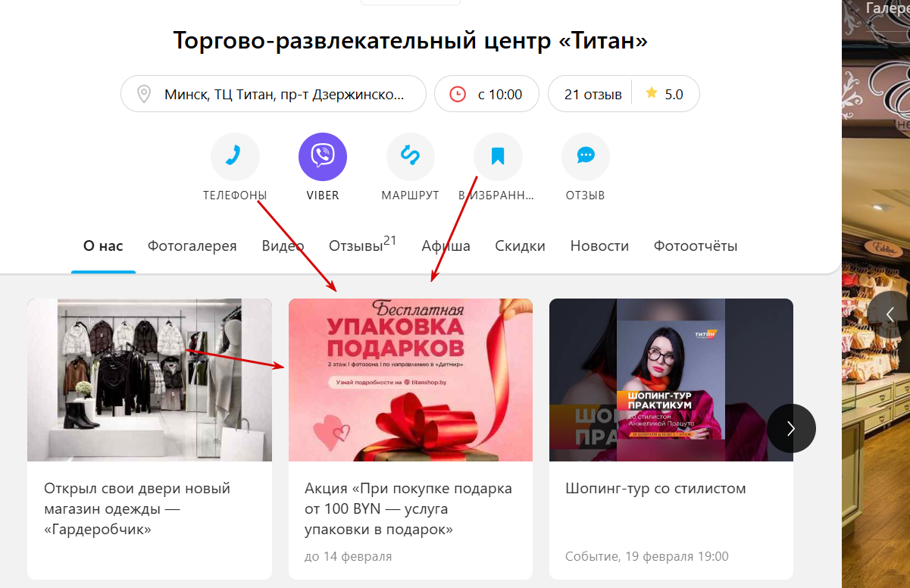The height and width of the screenshot is (588, 910).
Task: Leave a review with the Отзыв icon
Action: (586, 157)
